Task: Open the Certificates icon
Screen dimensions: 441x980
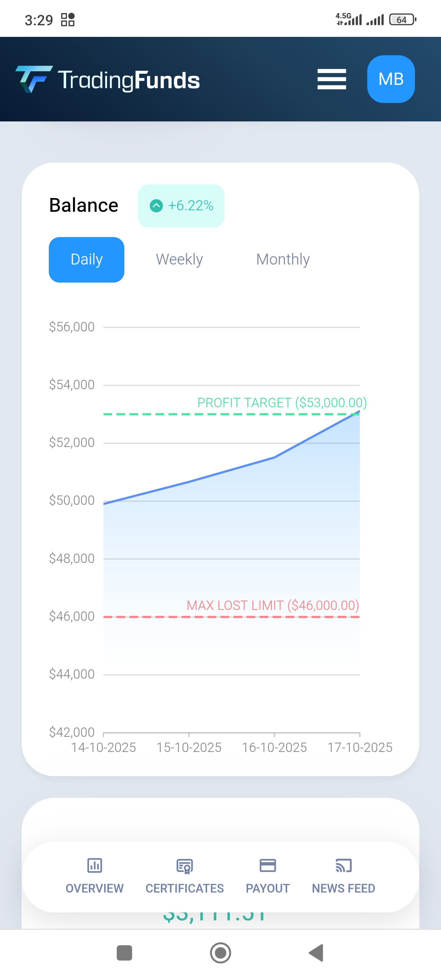Action: pyautogui.click(x=185, y=866)
